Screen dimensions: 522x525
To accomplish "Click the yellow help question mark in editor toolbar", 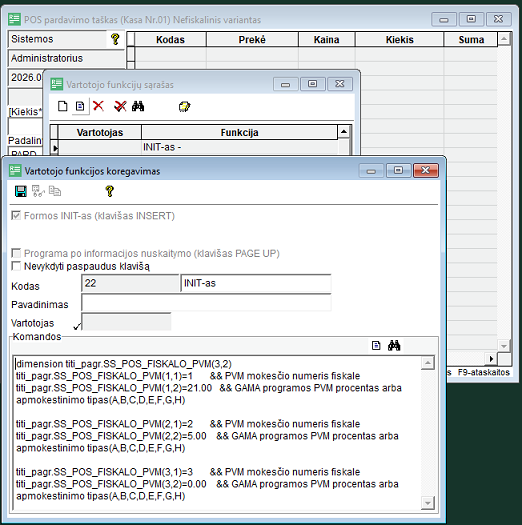I will pos(109,192).
